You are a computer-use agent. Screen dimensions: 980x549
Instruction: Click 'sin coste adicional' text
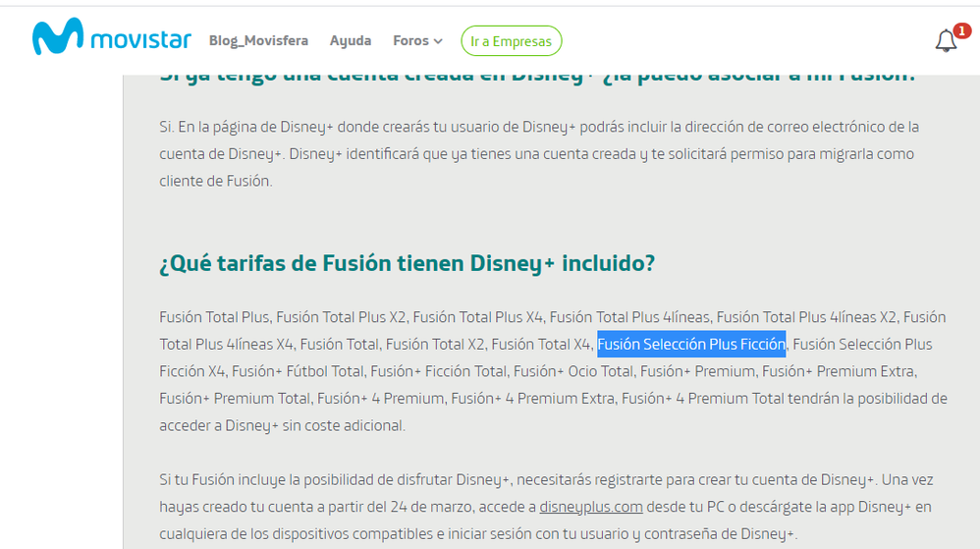pyautogui.click(x=339, y=426)
